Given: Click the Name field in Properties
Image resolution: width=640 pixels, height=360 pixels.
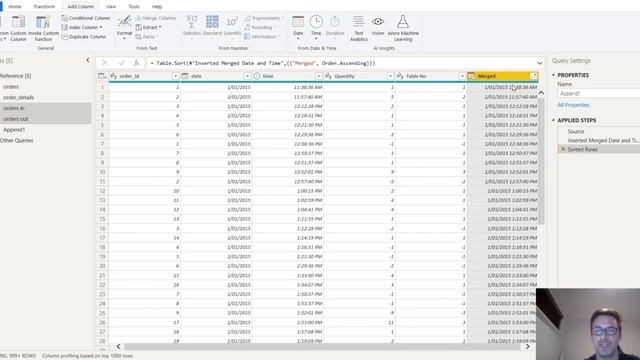Looking at the screenshot, I should tap(598, 93).
